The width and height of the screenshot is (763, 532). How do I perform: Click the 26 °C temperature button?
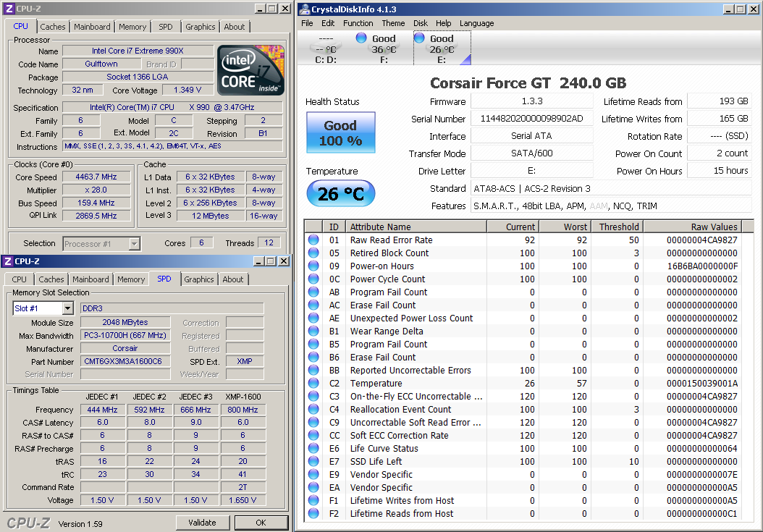coord(341,194)
